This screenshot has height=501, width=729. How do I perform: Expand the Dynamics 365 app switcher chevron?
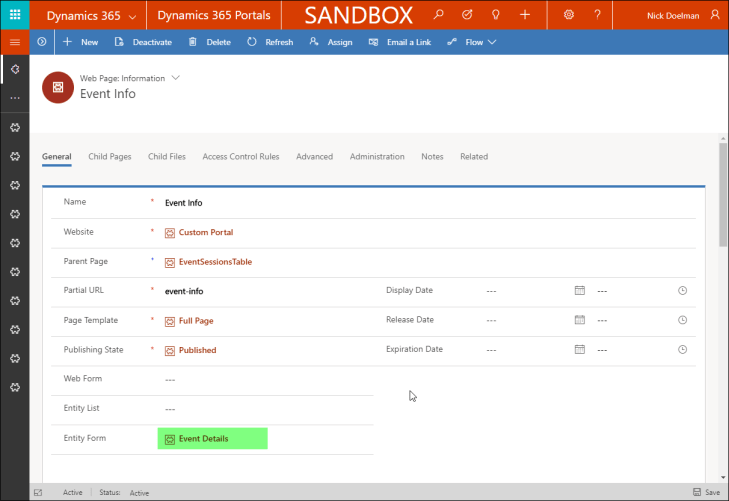click(133, 17)
